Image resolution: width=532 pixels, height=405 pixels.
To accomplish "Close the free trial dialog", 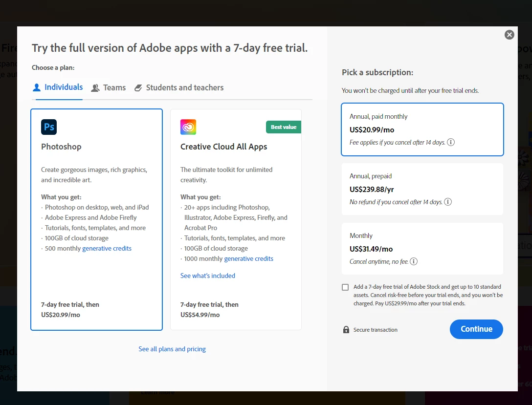I will coord(510,35).
